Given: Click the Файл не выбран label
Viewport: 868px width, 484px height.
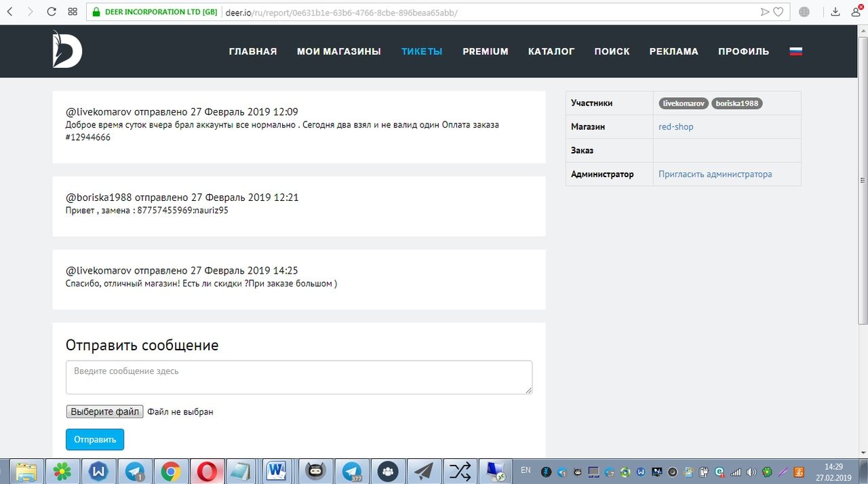Looking at the screenshot, I should 180,411.
